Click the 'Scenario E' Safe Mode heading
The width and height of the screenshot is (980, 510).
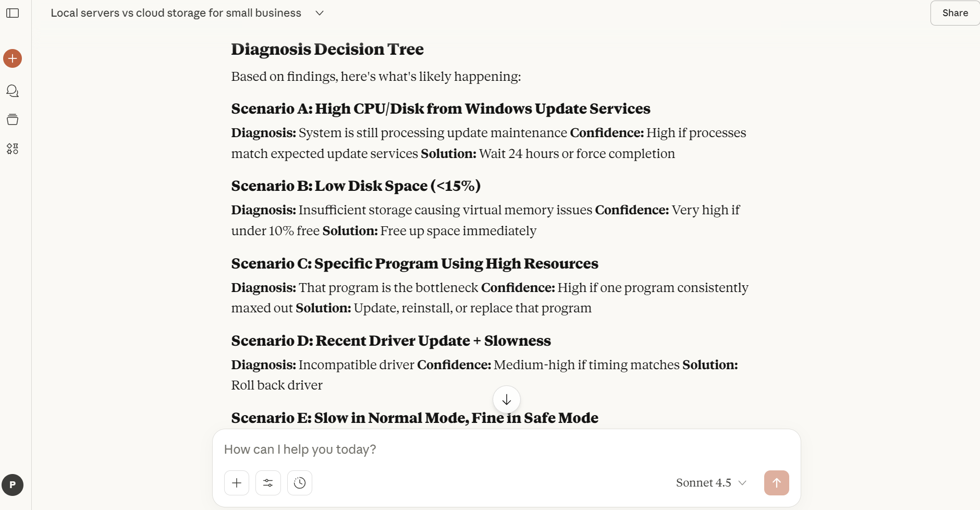(x=414, y=418)
